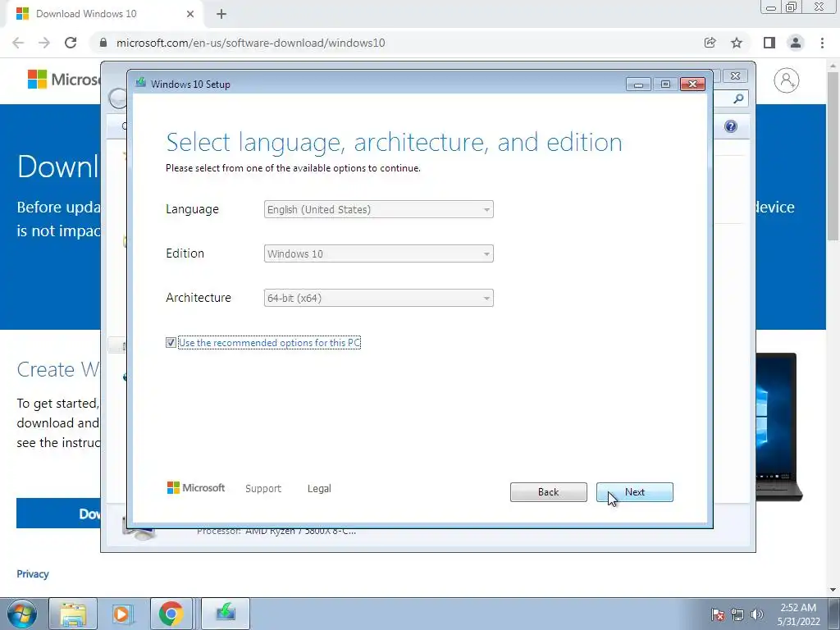The image size is (840, 630).
Task: Open the volume control in system tray
Action: click(x=757, y=614)
